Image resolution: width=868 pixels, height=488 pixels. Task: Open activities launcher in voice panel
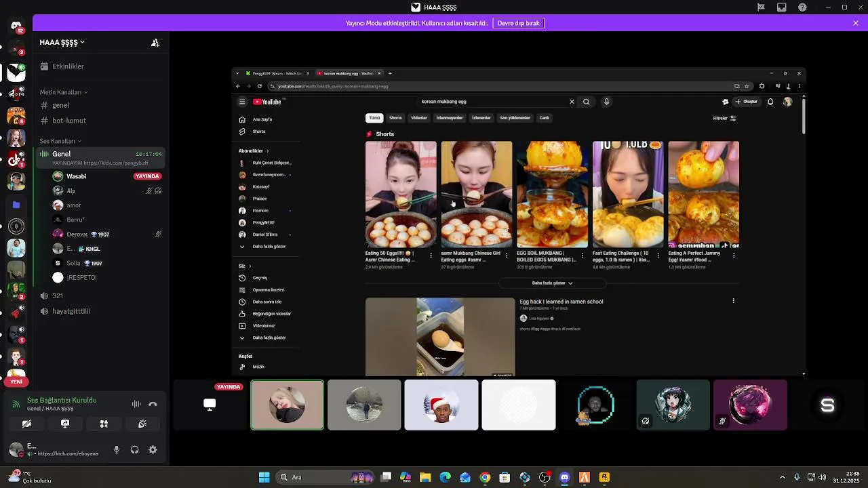104,424
